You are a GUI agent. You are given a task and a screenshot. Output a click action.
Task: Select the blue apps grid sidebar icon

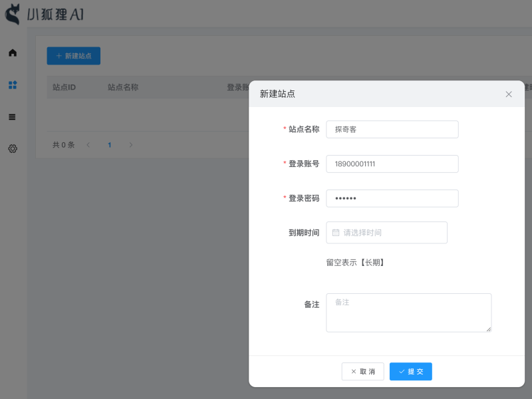tap(13, 85)
